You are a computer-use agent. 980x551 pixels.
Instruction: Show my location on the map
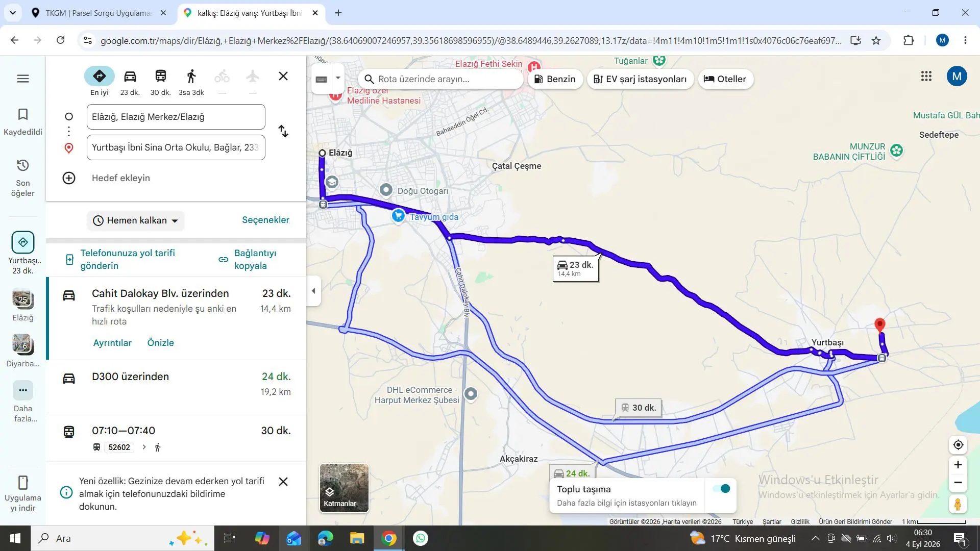point(958,445)
